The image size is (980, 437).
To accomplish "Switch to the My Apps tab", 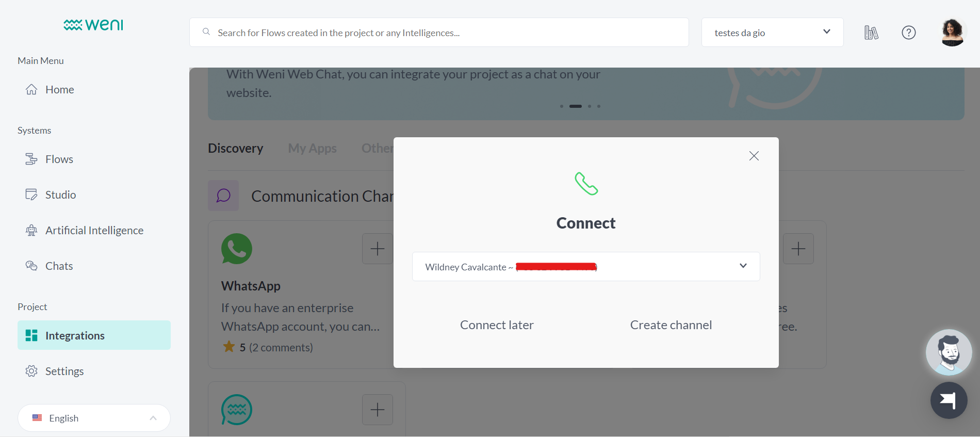I will click(312, 148).
